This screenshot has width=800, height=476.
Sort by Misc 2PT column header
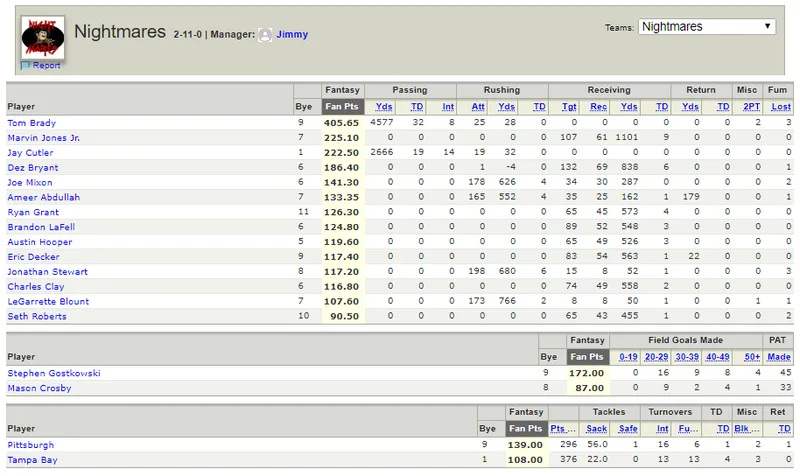[752, 107]
